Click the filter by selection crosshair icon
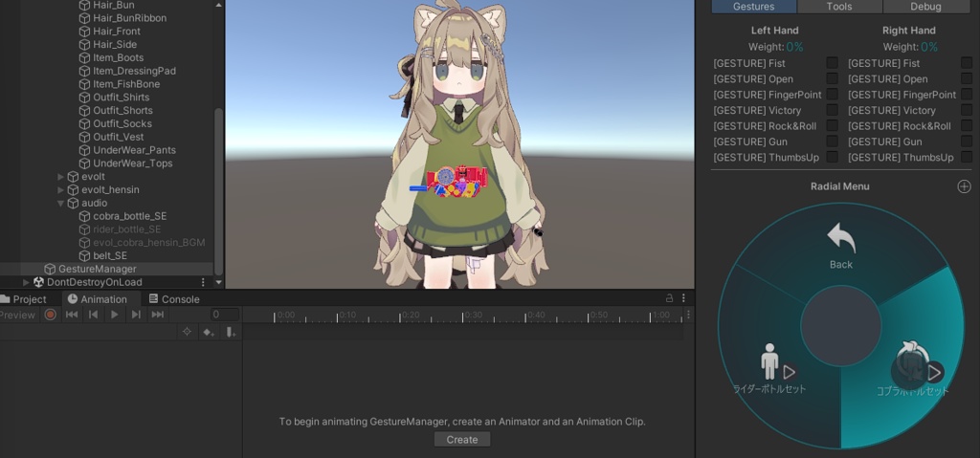The image size is (980, 458). click(x=187, y=332)
